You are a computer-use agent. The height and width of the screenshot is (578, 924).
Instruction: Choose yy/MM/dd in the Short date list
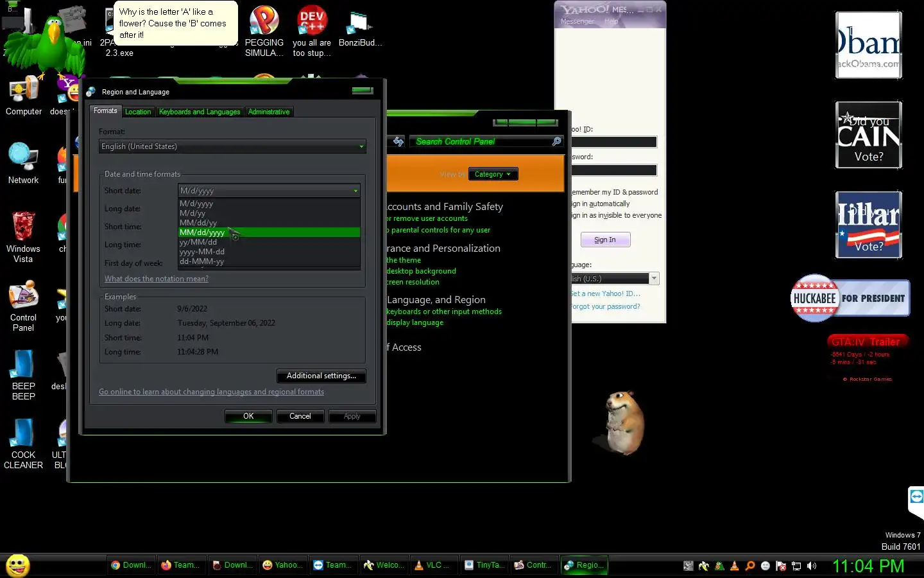pos(269,242)
